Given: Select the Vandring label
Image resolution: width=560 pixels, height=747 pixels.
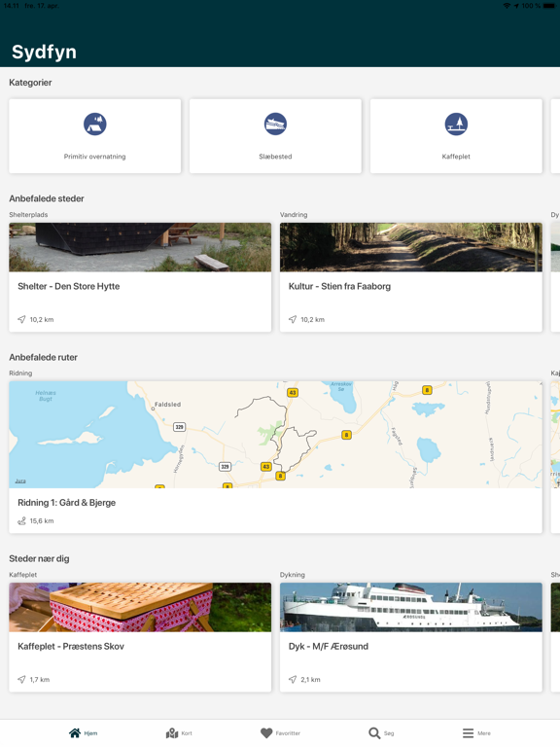Looking at the screenshot, I should click(294, 215).
